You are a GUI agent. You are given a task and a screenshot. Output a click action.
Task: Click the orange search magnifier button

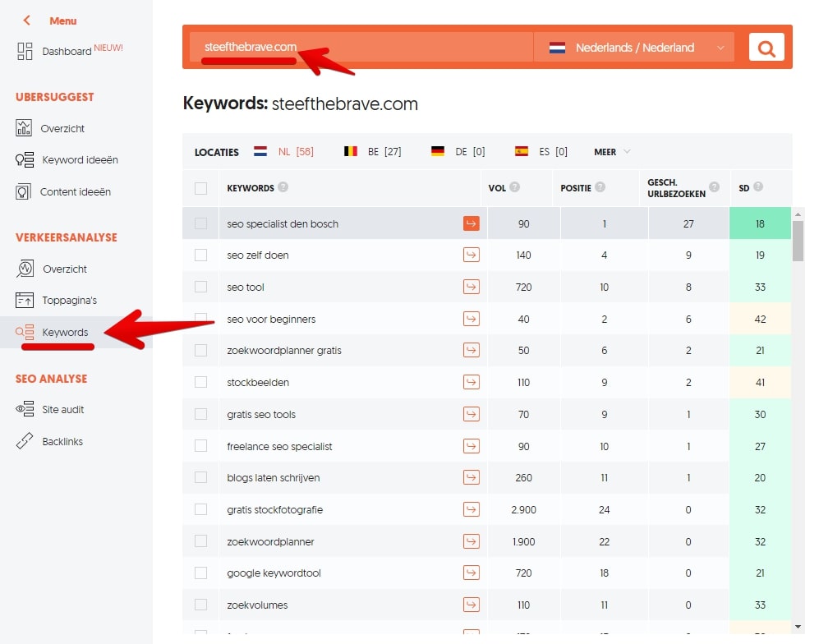766,48
